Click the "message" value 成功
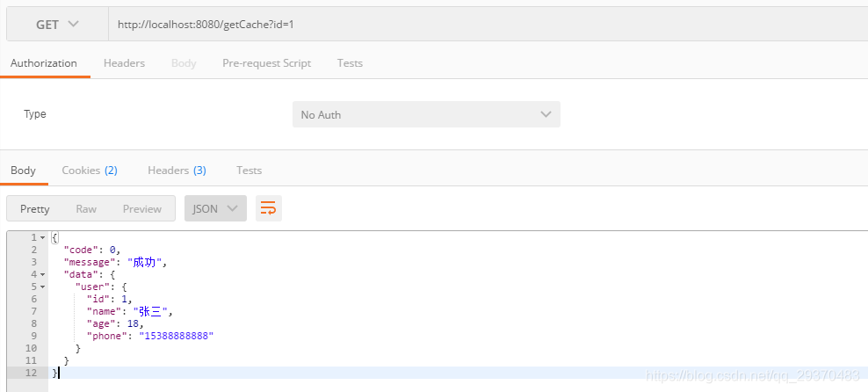868x392 pixels. click(144, 263)
